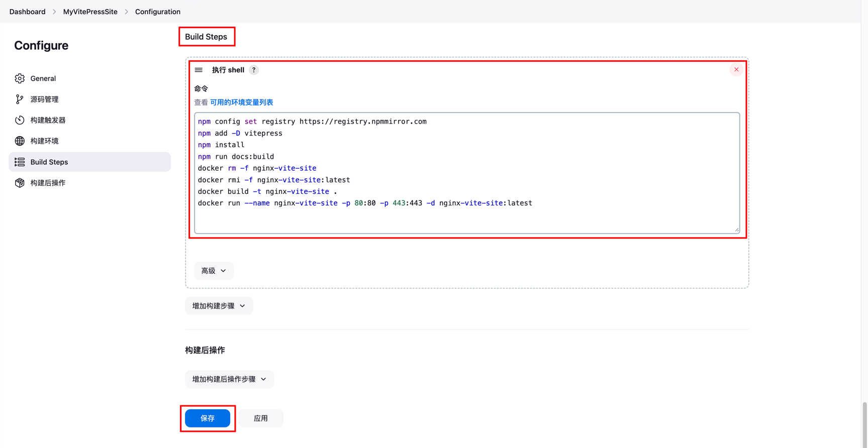This screenshot has height=448, width=868.
Task: Remove the shell build step
Action: (x=736, y=69)
